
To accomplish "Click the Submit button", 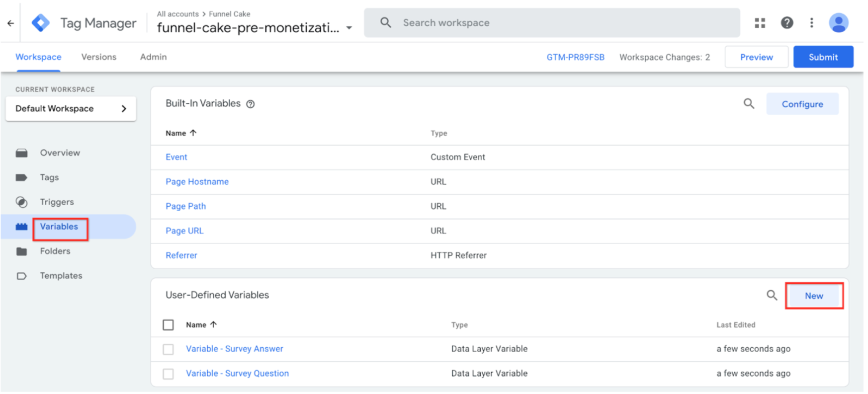I will point(823,57).
